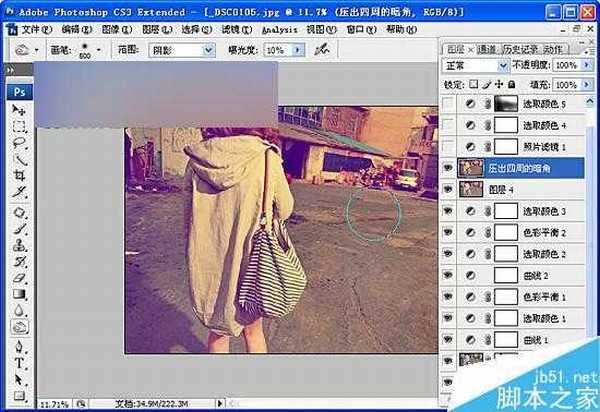Hide the 图层 4 layer

tap(448, 190)
